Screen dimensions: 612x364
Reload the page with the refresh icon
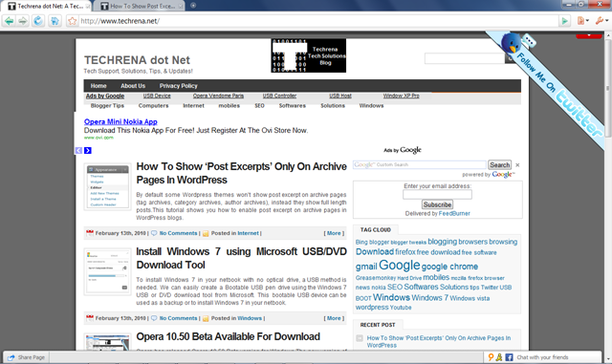coord(38,21)
